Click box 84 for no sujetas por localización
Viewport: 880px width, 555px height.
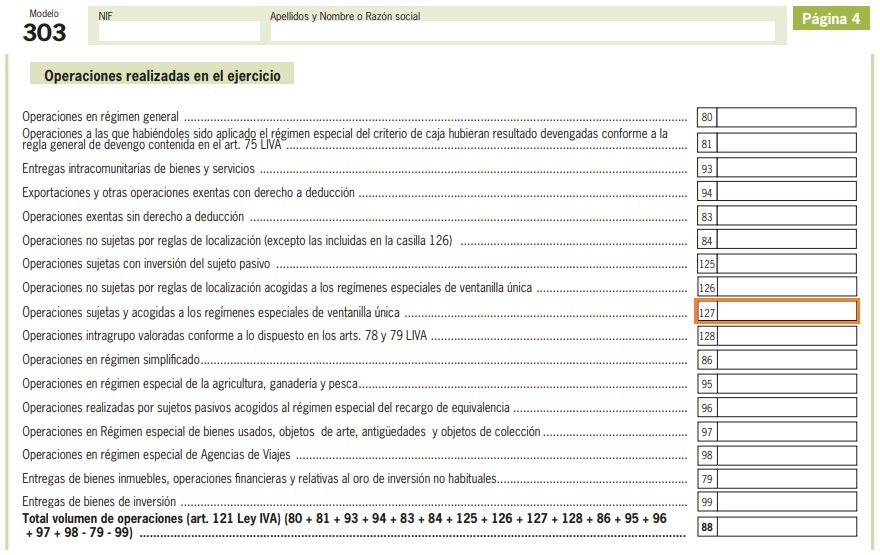pos(786,240)
